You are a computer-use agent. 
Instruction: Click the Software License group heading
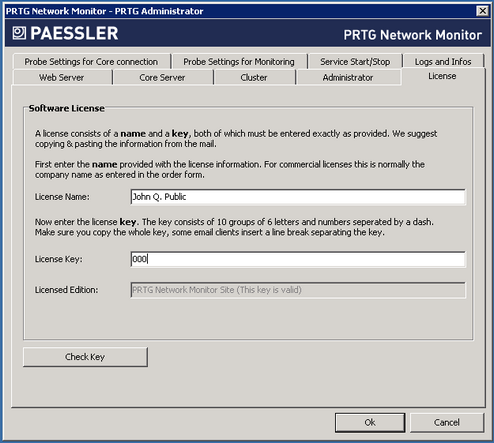point(67,108)
